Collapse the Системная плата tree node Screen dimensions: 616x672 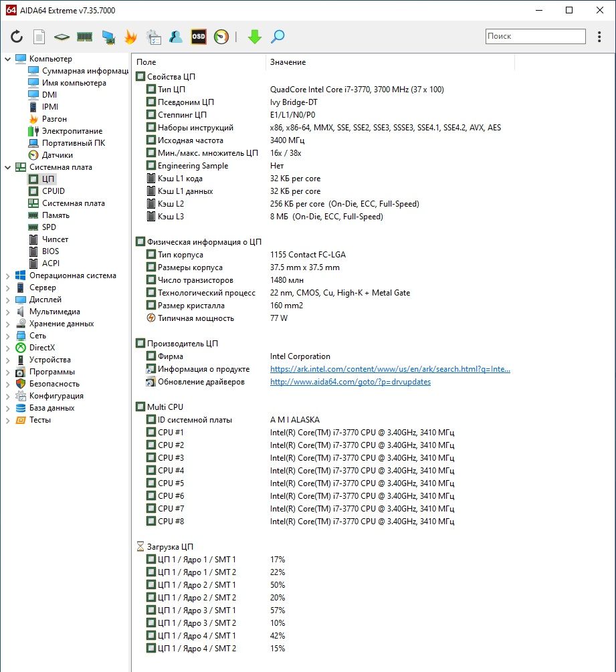click(8, 167)
